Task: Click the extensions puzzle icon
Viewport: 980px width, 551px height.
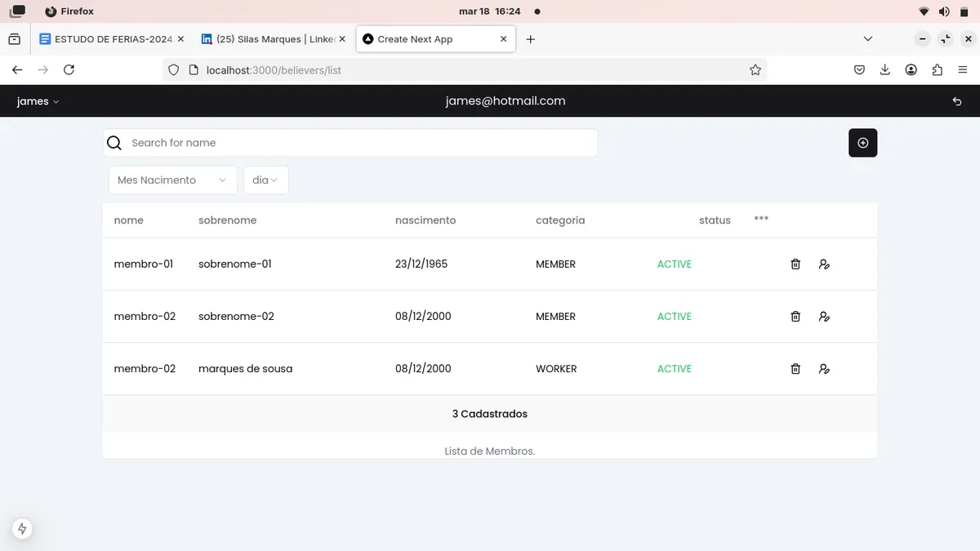Action: pos(937,69)
